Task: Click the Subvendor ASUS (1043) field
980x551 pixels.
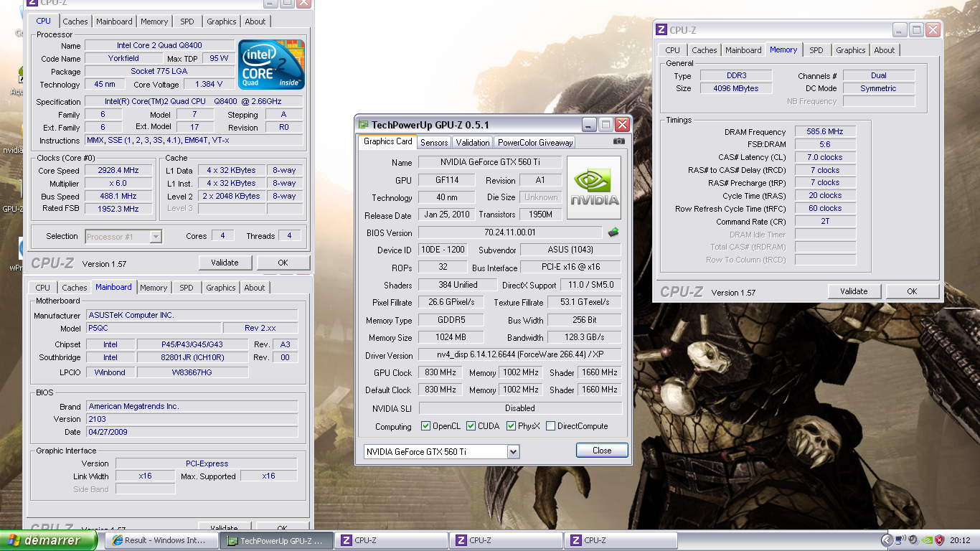Action: tap(570, 250)
